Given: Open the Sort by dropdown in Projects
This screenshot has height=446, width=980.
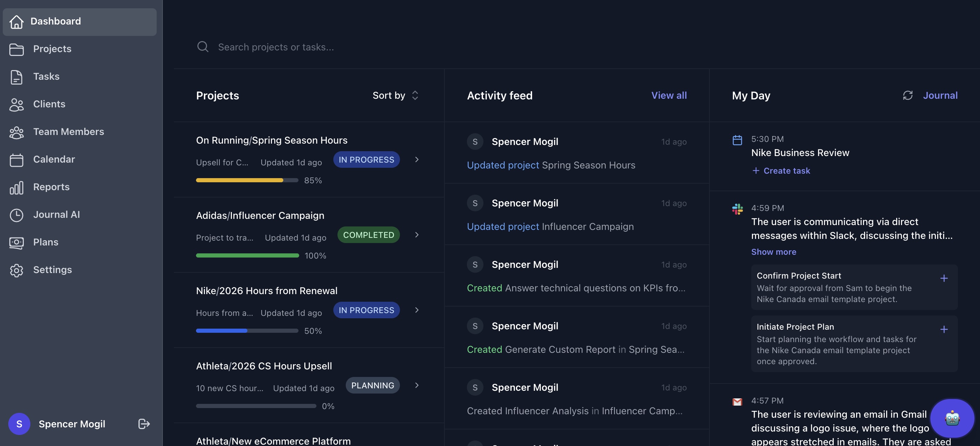Looking at the screenshot, I should pyautogui.click(x=395, y=95).
